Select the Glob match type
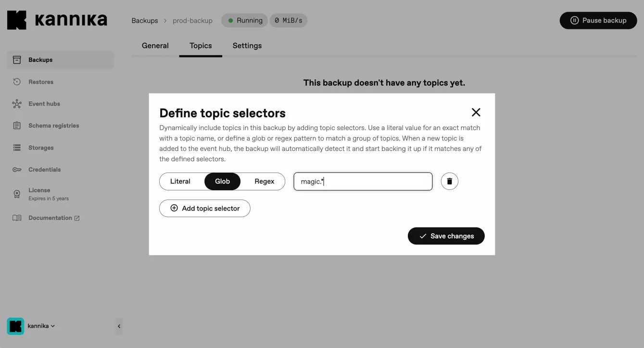The image size is (644, 348). pos(222,181)
